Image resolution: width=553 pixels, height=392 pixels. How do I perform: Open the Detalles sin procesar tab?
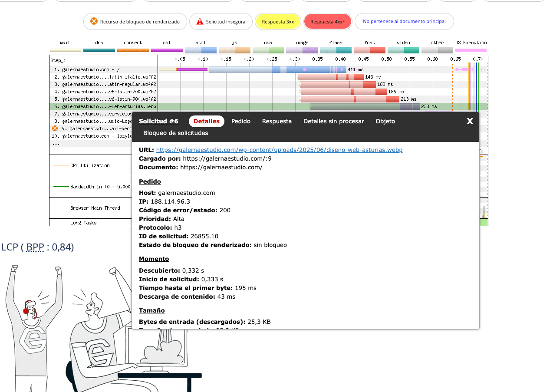pyautogui.click(x=334, y=121)
